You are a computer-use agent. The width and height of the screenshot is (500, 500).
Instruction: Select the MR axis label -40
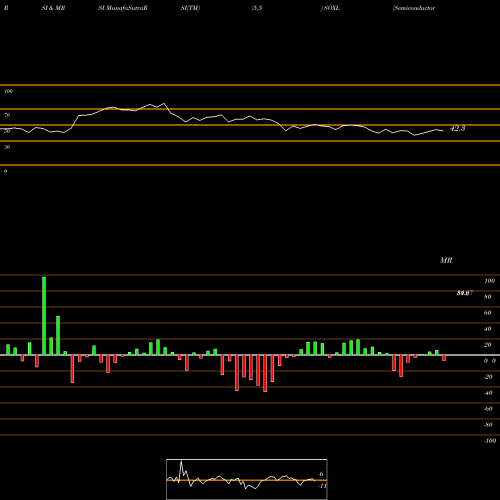[488, 393]
